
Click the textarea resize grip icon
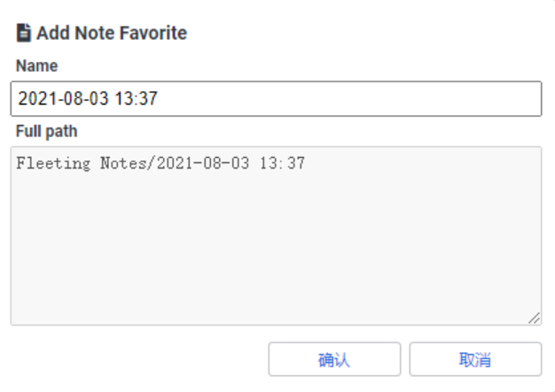tap(534, 318)
